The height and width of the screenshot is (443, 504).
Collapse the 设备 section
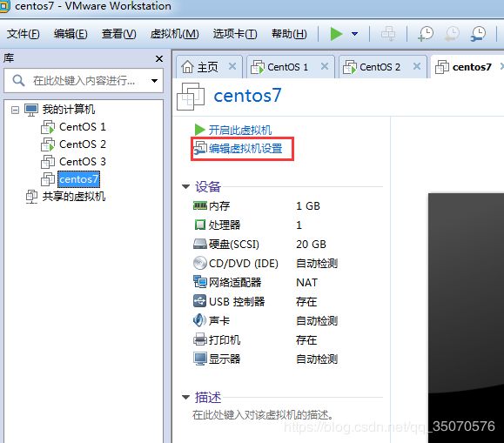tap(185, 186)
